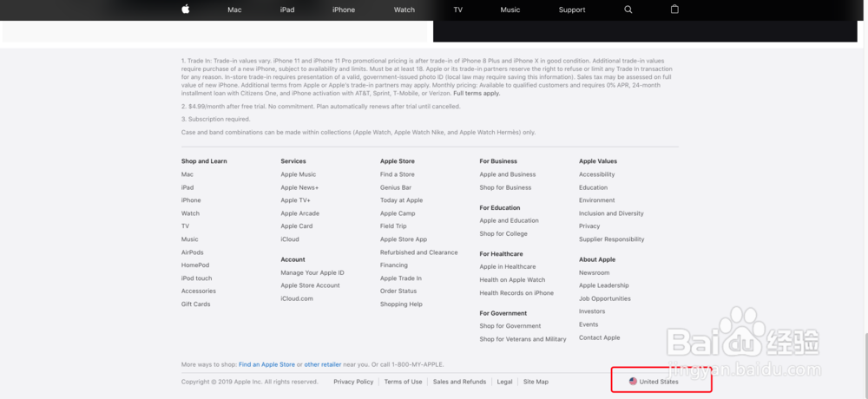Open Health Records on iPhone link
The image size is (868, 399).
click(x=516, y=293)
